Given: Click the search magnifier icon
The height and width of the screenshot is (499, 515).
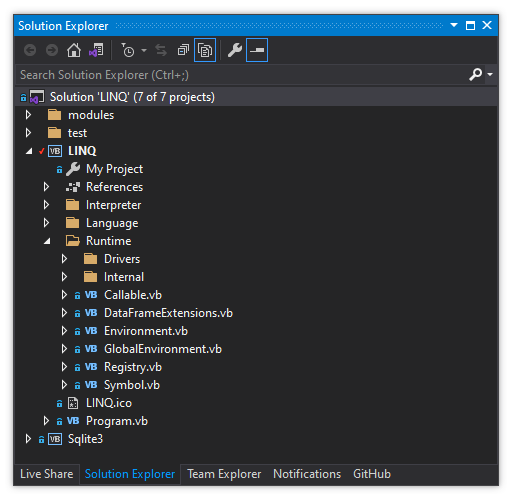Looking at the screenshot, I should 475,75.
